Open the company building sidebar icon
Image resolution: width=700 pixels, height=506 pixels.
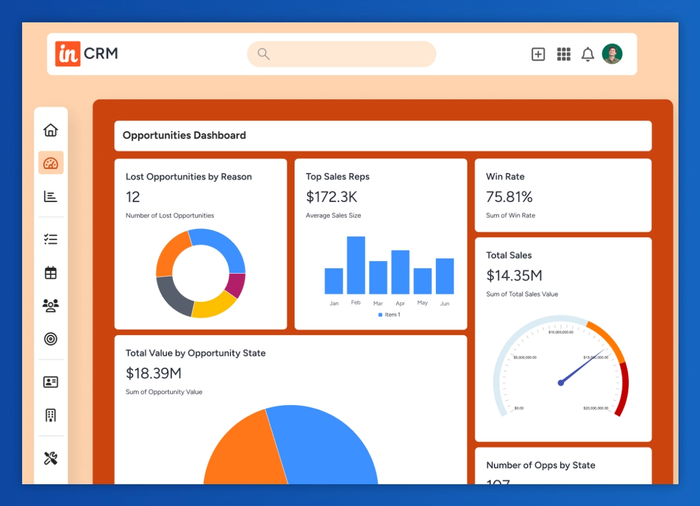click(50, 415)
